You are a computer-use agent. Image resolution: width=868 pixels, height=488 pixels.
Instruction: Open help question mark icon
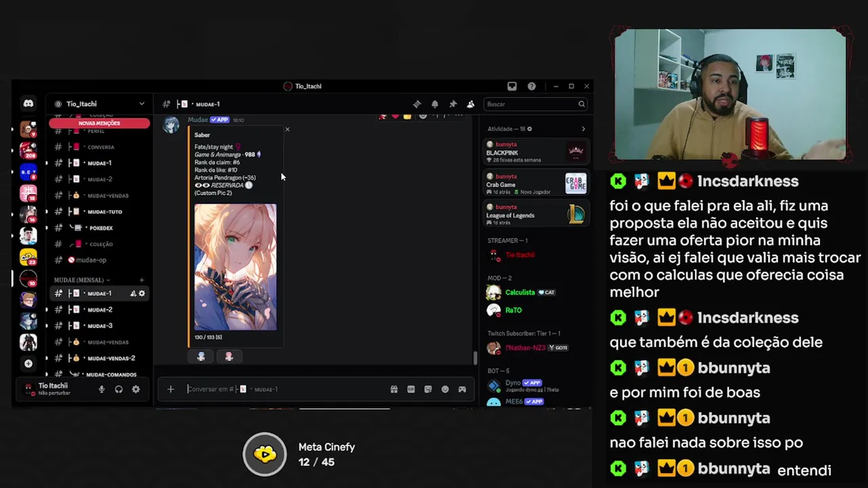tap(532, 86)
